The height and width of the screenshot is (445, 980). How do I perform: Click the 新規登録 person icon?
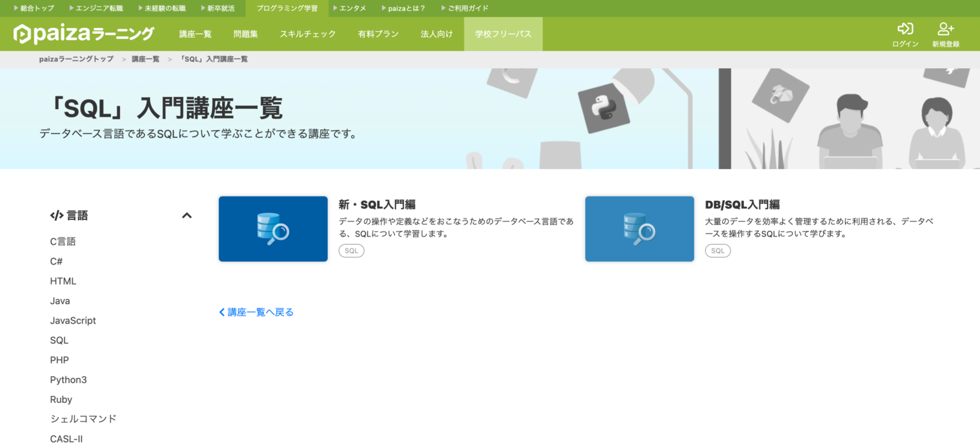[945, 29]
